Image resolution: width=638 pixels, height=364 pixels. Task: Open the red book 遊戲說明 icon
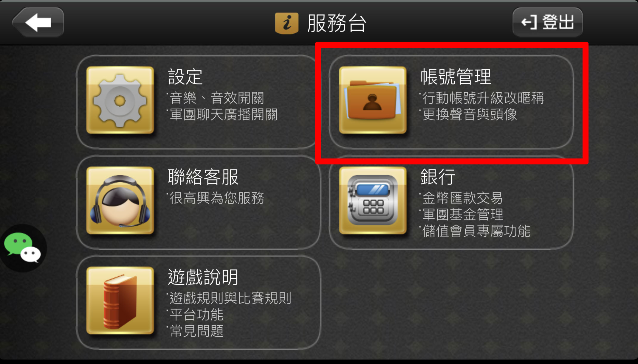120,301
